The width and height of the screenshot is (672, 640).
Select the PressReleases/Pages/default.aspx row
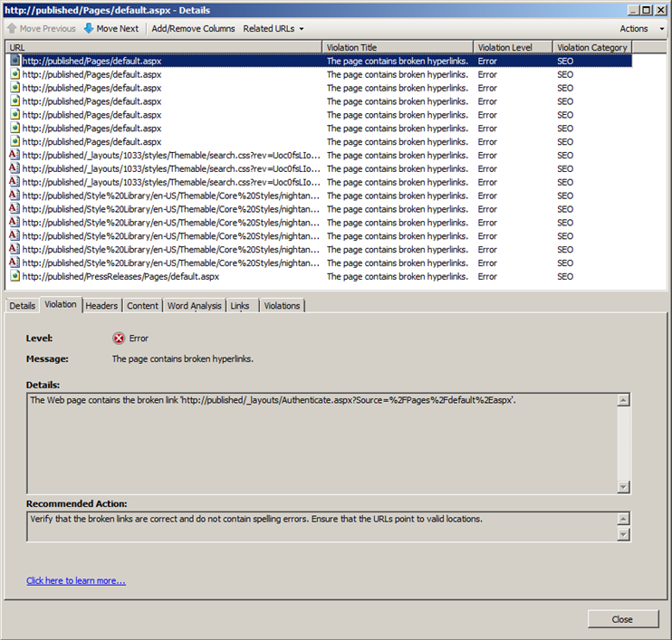point(120,276)
